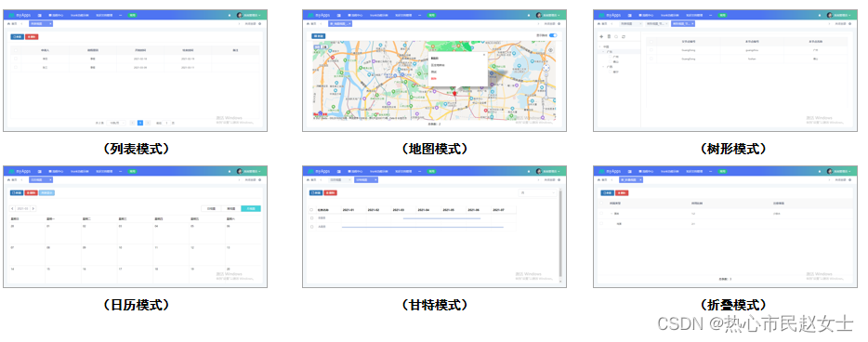Click the shorter Gantt bar starting 2021-03
The width and height of the screenshot is (868, 342).
441,218
